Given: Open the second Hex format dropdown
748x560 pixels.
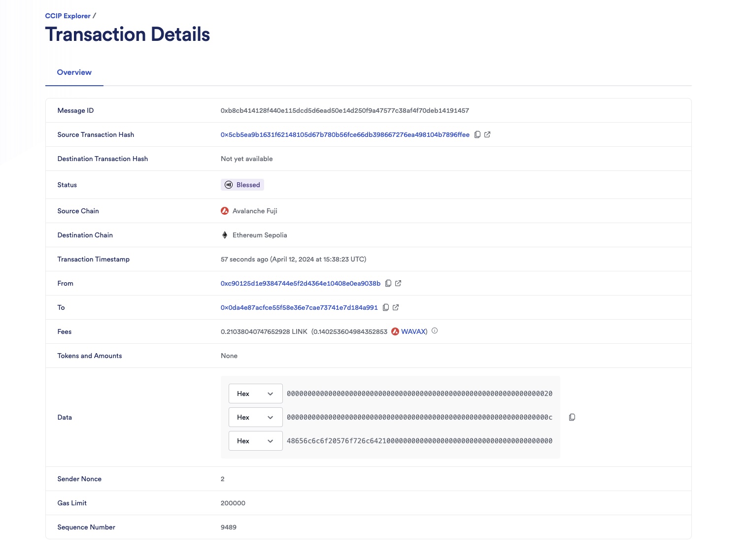Looking at the screenshot, I should click(255, 417).
